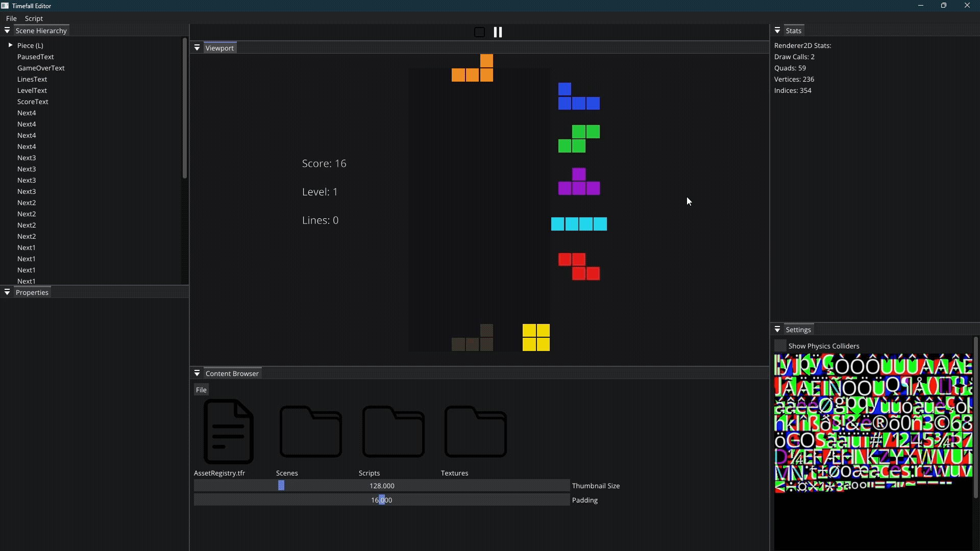Select LinesText entity
The image size is (980, 551).
(x=32, y=79)
